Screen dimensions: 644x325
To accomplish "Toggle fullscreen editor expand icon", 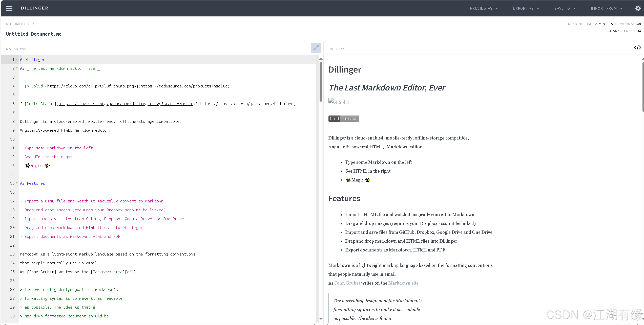I will tap(316, 48).
